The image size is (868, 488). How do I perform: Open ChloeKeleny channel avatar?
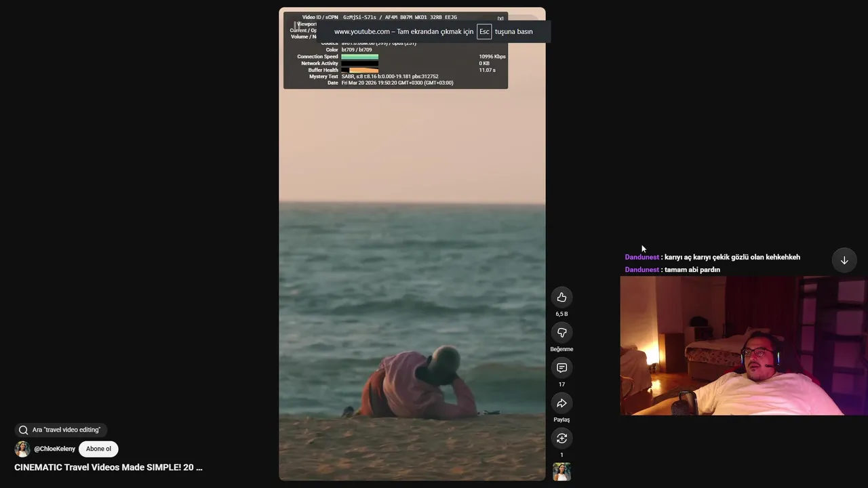click(x=22, y=449)
